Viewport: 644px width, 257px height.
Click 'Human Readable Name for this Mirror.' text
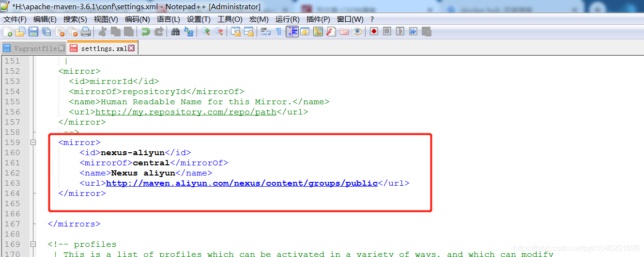point(197,102)
